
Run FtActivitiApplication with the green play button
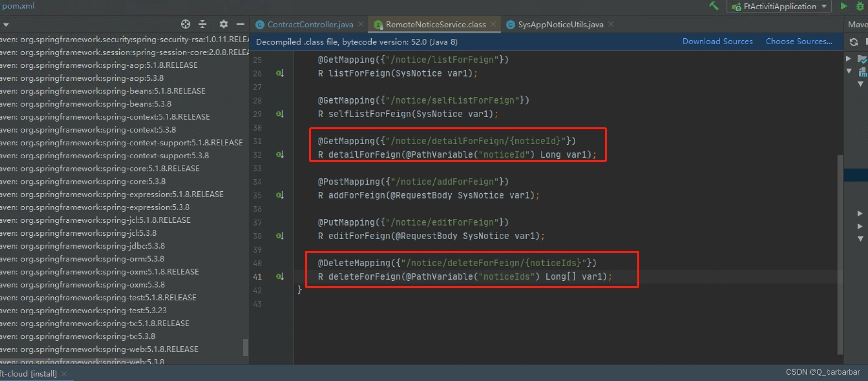click(844, 6)
